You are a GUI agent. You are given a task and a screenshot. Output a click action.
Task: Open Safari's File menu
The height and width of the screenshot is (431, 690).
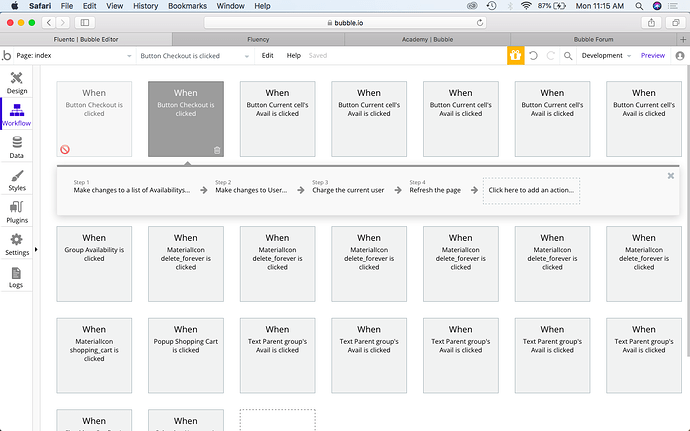coord(67,6)
